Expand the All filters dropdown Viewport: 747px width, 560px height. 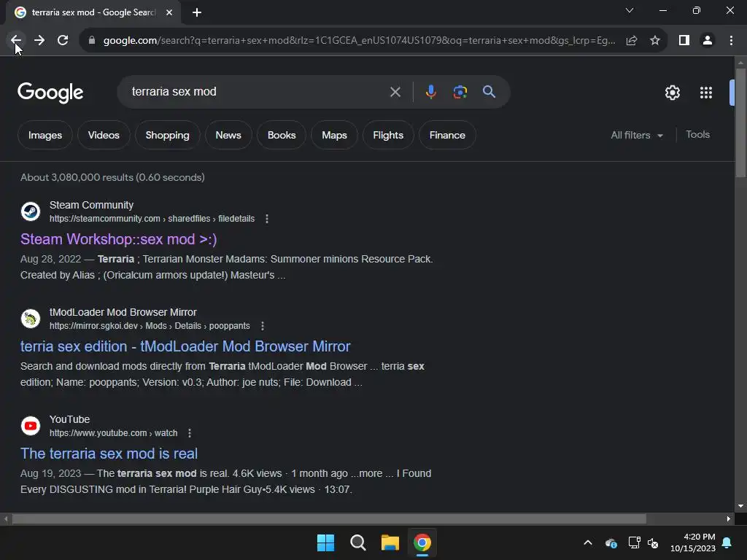pos(637,135)
